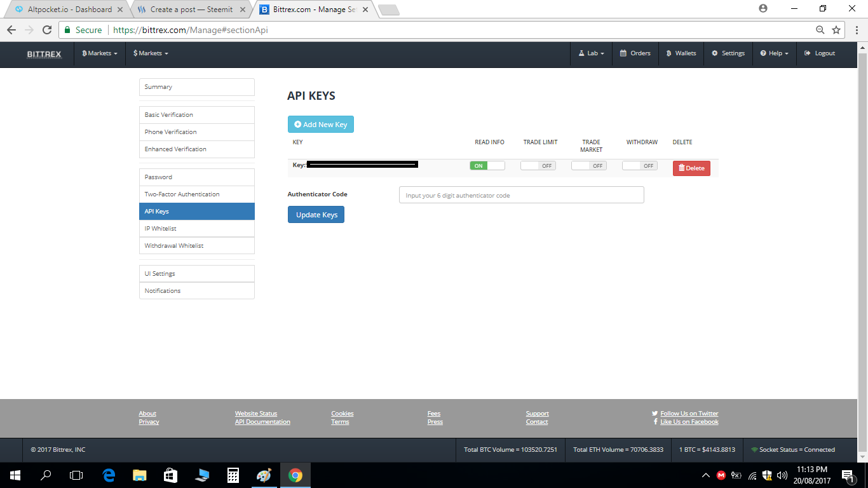Open Task View on taskbar
868x488 pixels.
76,475
